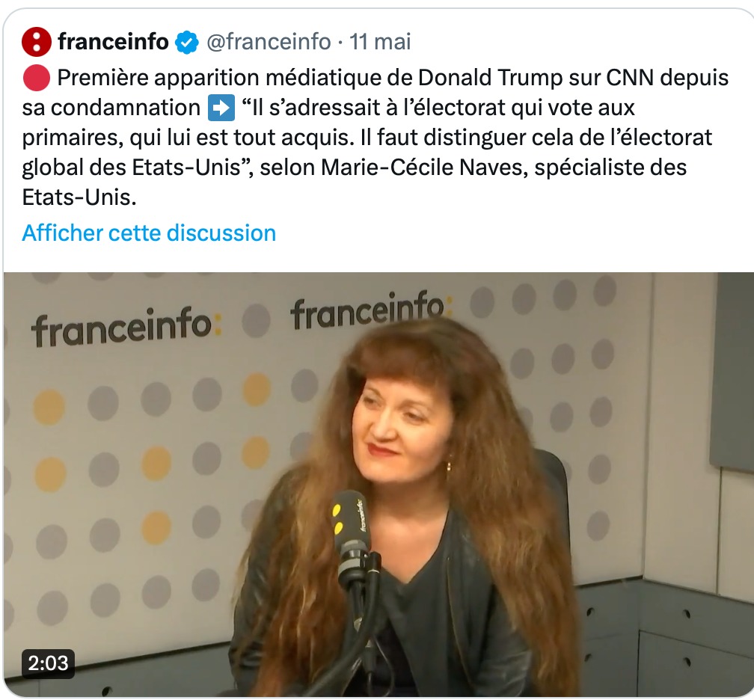The height and width of the screenshot is (700, 754).
Task: Click the tweet text mentioning Donald Trump
Action: [x=375, y=138]
